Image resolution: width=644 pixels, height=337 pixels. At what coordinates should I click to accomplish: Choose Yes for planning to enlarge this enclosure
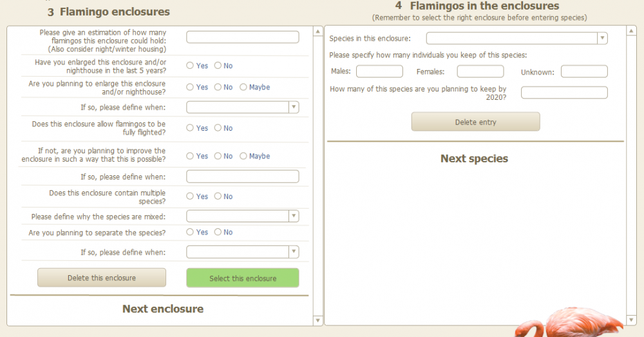click(x=190, y=87)
